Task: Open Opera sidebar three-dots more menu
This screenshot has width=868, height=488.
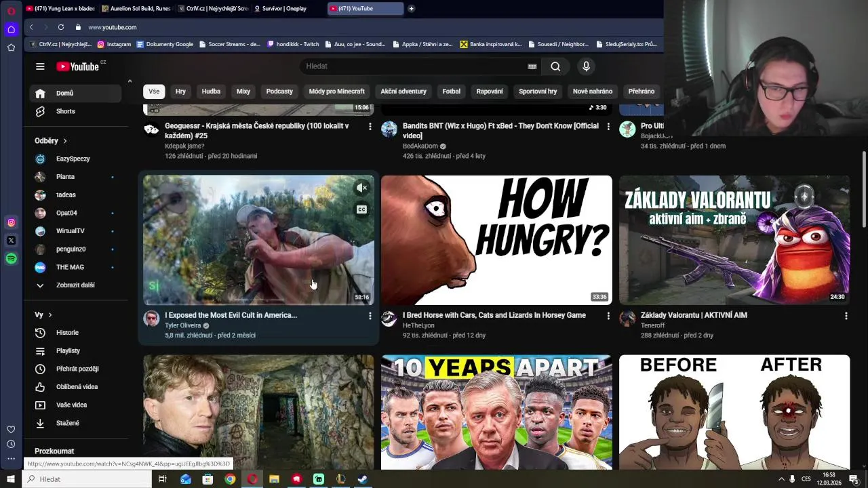Action: [x=11, y=459]
